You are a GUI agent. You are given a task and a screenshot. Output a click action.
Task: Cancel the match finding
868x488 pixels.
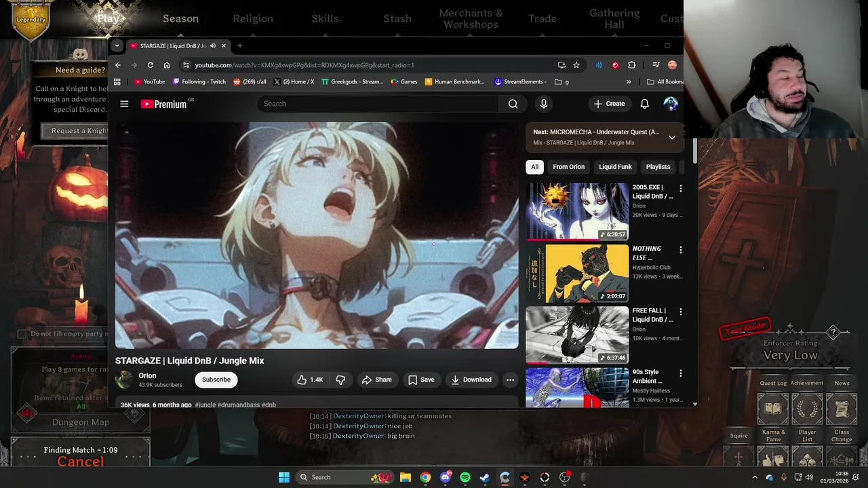point(81,462)
